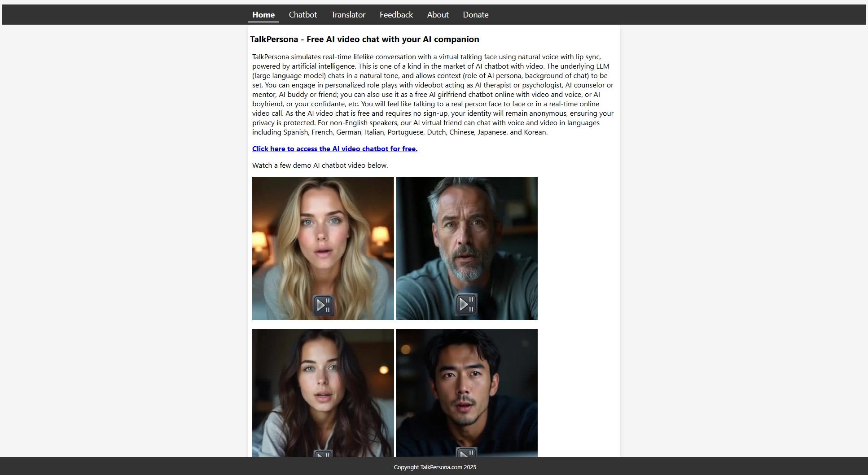Click the Copyright TalkPersona.com 2025 footer text
Screen dimensions: 868x475
(434, 467)
